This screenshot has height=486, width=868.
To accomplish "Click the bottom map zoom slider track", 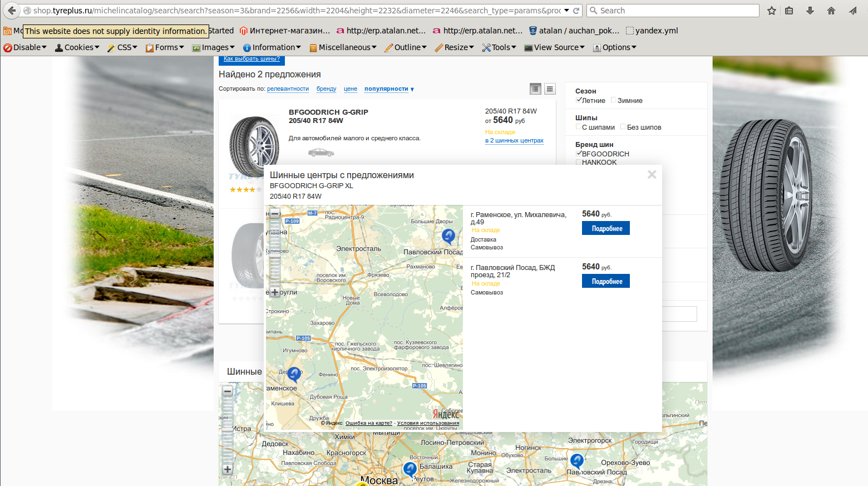I will tap(228, 430).
